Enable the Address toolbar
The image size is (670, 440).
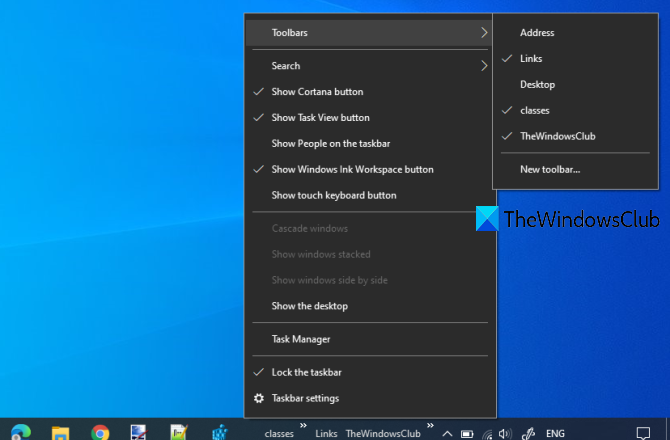(x=575, y=32)
